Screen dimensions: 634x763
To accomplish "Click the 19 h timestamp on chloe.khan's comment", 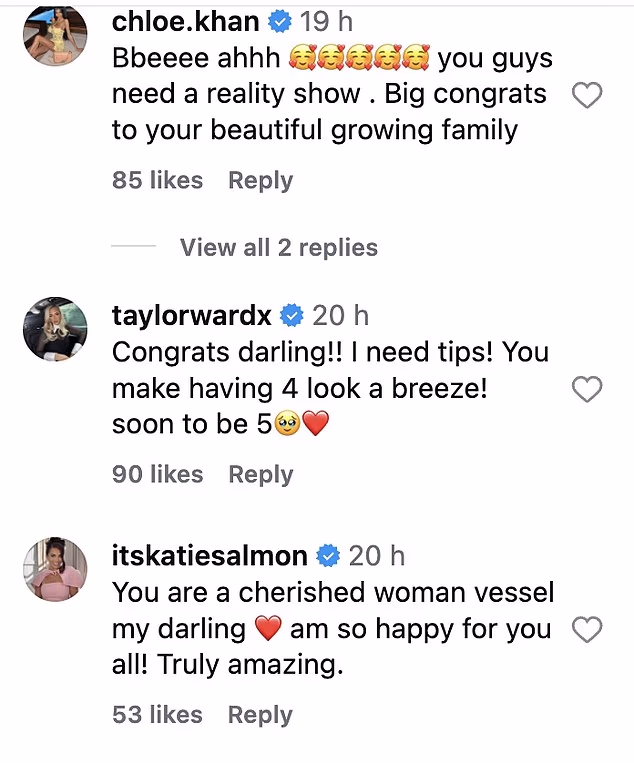I will (x=326, y=22).
